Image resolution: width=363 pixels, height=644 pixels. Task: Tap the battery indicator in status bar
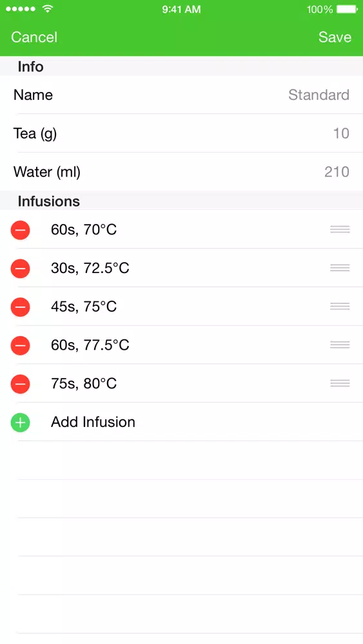(347, 9)
